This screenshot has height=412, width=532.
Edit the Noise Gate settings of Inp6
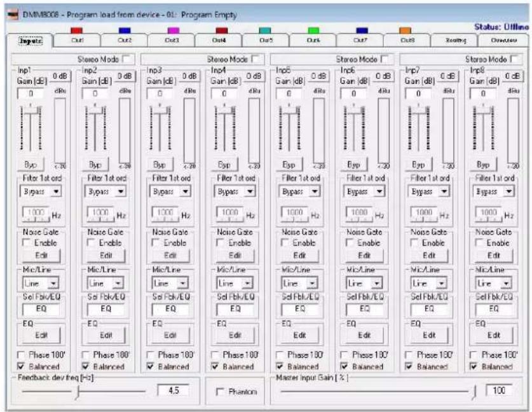click(365, 256)
